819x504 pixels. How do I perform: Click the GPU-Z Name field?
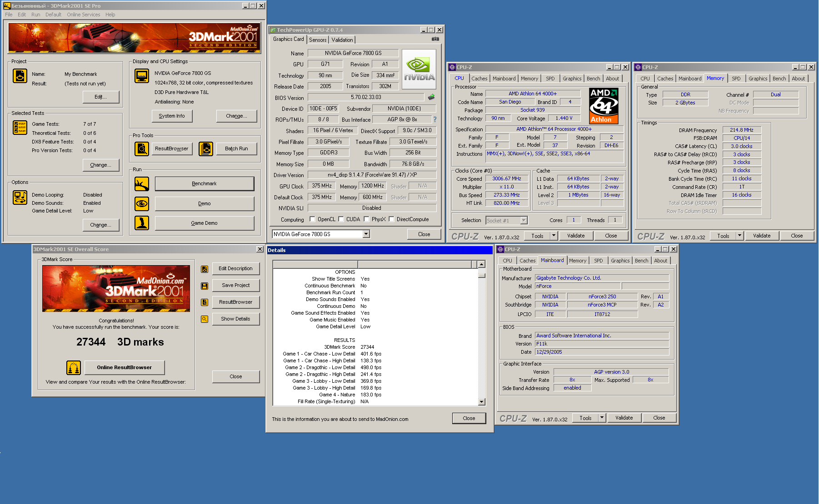coord(353,53)
